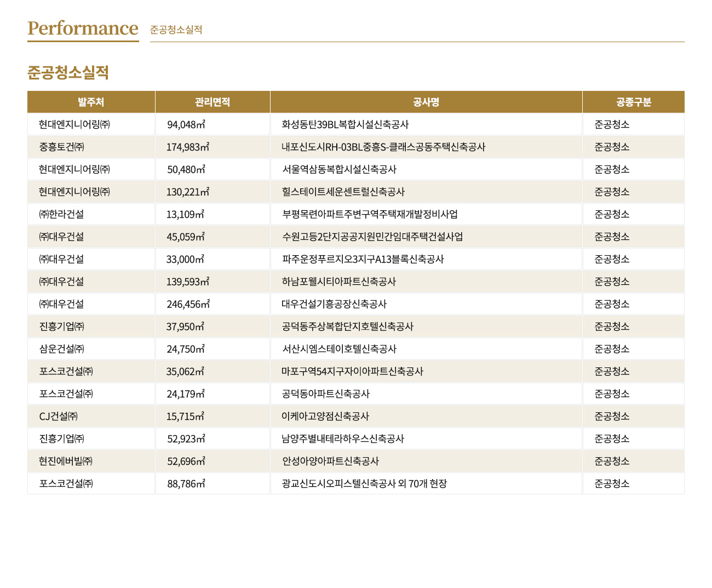This screenshot has width=712, height=588.
Task: Select the 공종구분 column header
Action: 633,102
